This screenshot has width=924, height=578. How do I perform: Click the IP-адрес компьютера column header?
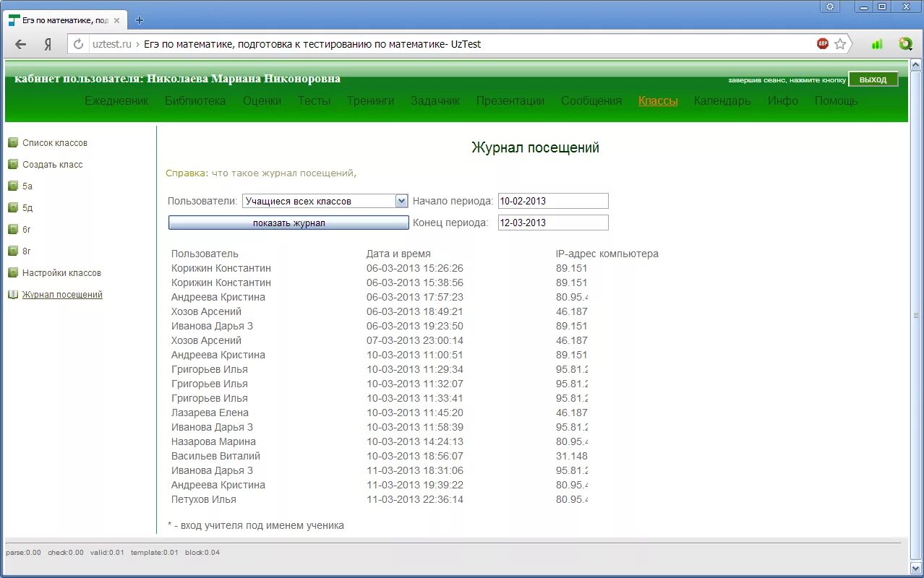click(x=607, y=254)
